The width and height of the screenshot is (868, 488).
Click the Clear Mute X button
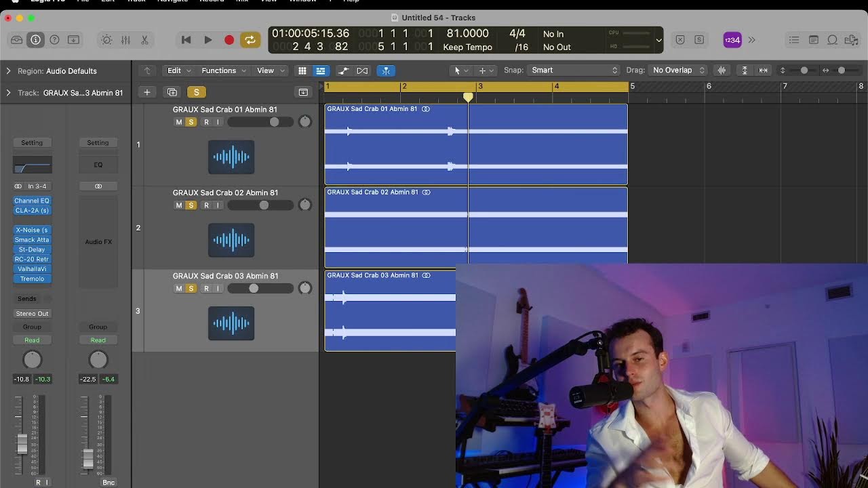pyautogui.click(x=680, y=40)
